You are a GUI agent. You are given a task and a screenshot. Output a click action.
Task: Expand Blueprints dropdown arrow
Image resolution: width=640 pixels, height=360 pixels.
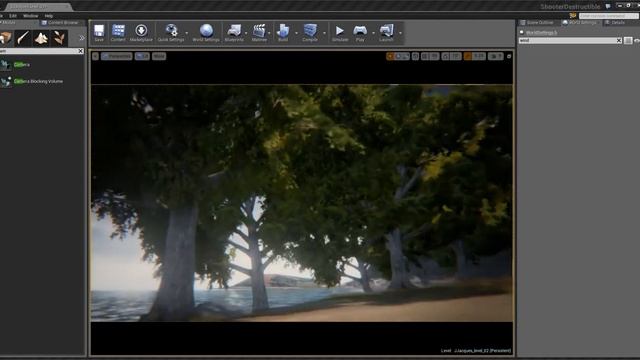[246, 33]
